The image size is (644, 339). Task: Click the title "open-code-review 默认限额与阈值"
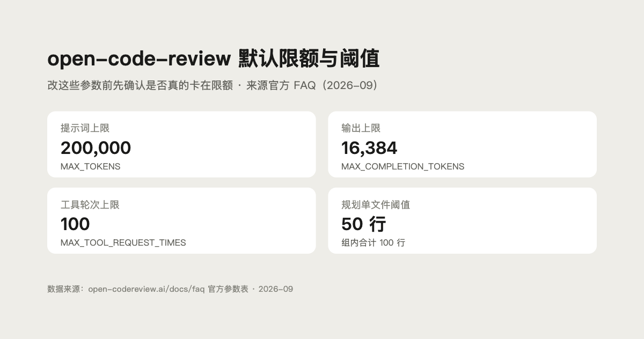coord(213,58)
